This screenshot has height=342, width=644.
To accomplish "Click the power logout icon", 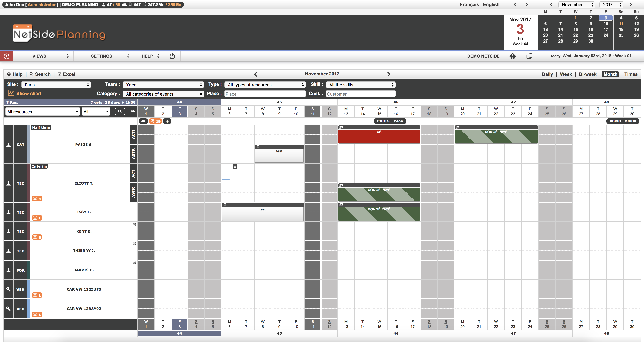I will [172, 56].
